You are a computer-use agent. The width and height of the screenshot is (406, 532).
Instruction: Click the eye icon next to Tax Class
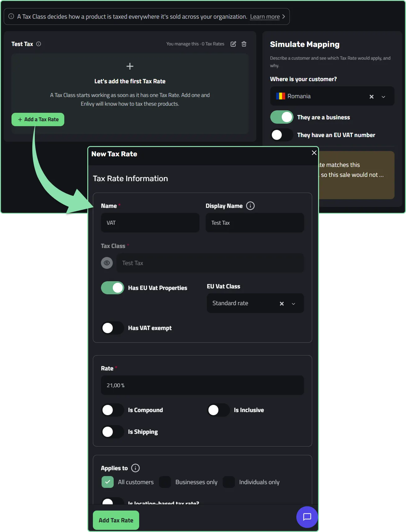click(107, 263)
